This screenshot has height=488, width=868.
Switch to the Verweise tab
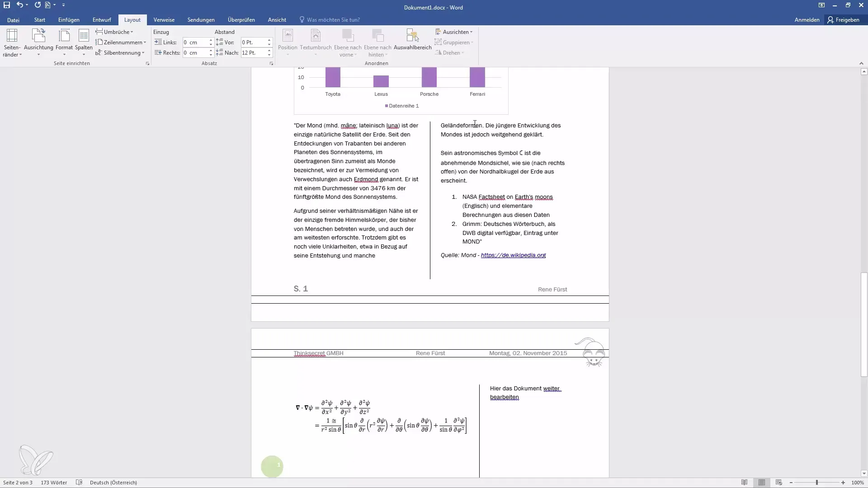pos(164,20)
